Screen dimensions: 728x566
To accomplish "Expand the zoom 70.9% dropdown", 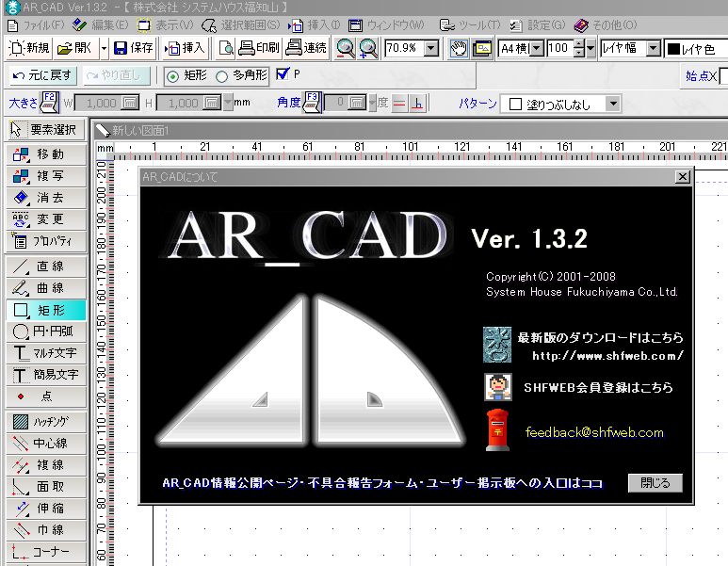I will click(x=431, y=48).
